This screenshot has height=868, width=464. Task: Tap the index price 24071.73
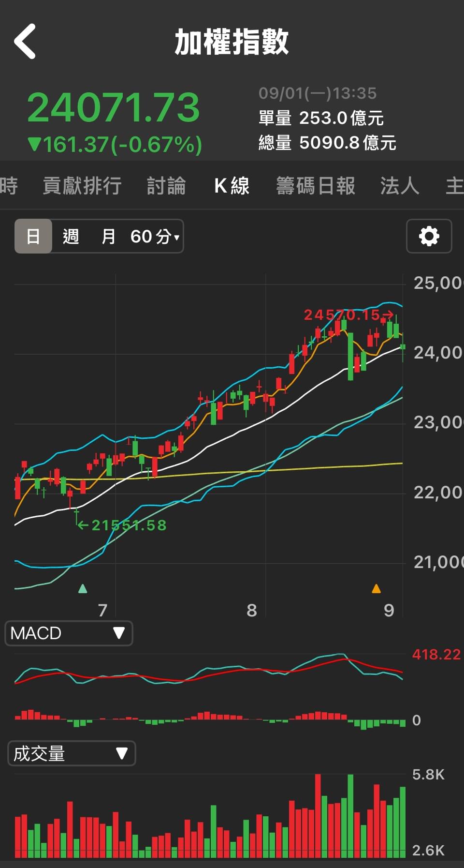[x=114, y=107]
